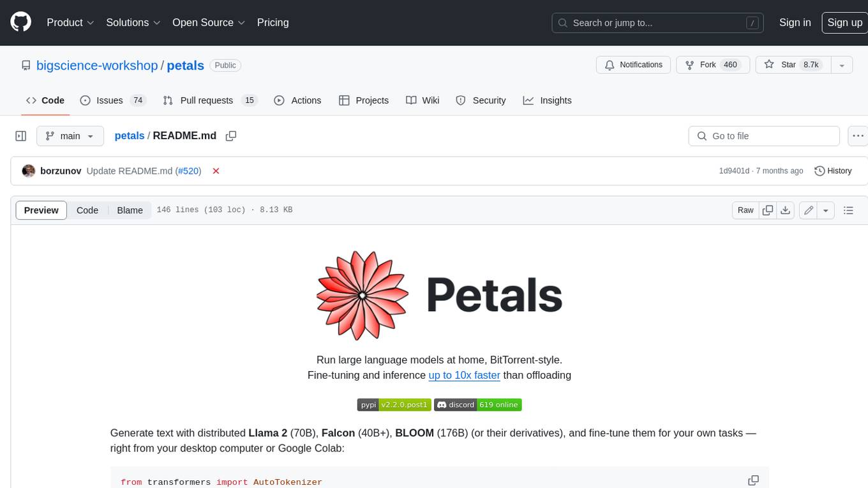
Task: Open commit 1d9401d
Action: (734, 171)
